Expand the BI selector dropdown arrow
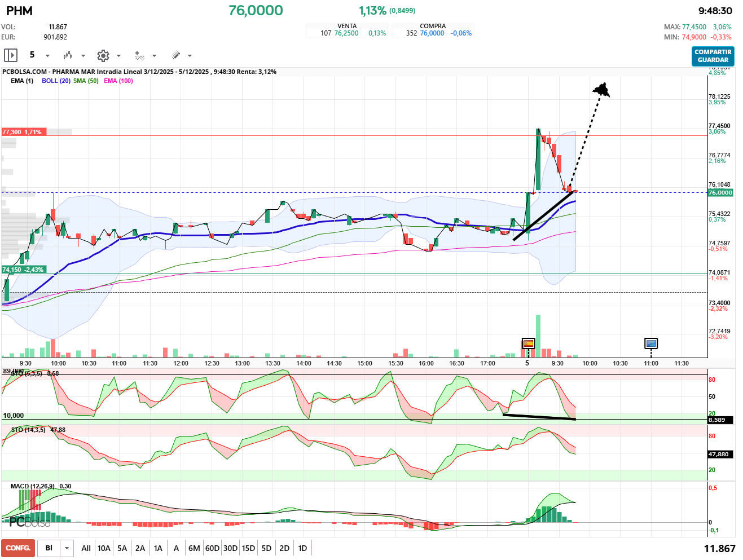 67,548
